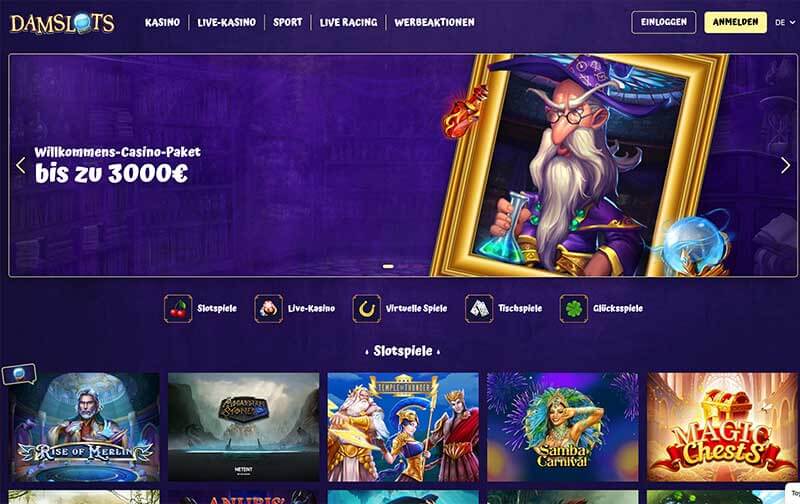Click the cherry Slotspiele category icon
800x504 pixels.
pyautogui.click(x=178, y=309)
